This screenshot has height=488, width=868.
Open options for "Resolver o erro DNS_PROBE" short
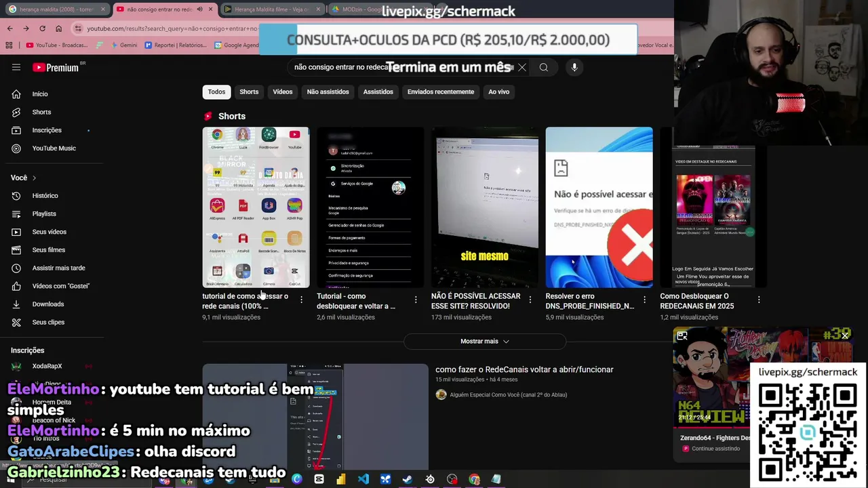644,300
